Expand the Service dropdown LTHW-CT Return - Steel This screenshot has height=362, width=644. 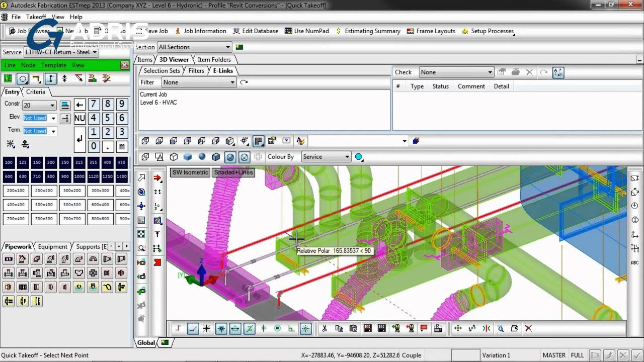pos(61,52)
